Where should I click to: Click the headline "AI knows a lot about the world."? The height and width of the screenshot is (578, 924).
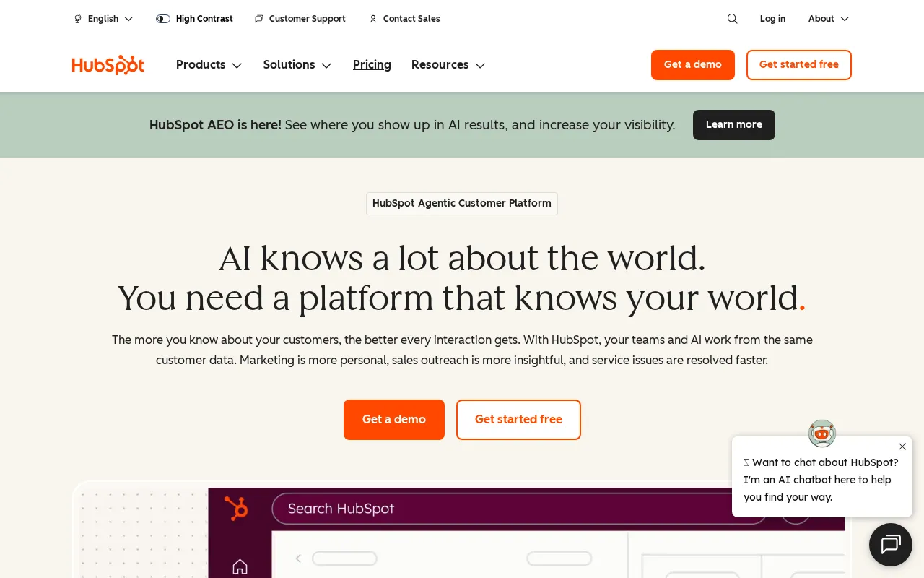tap(462, 258)
